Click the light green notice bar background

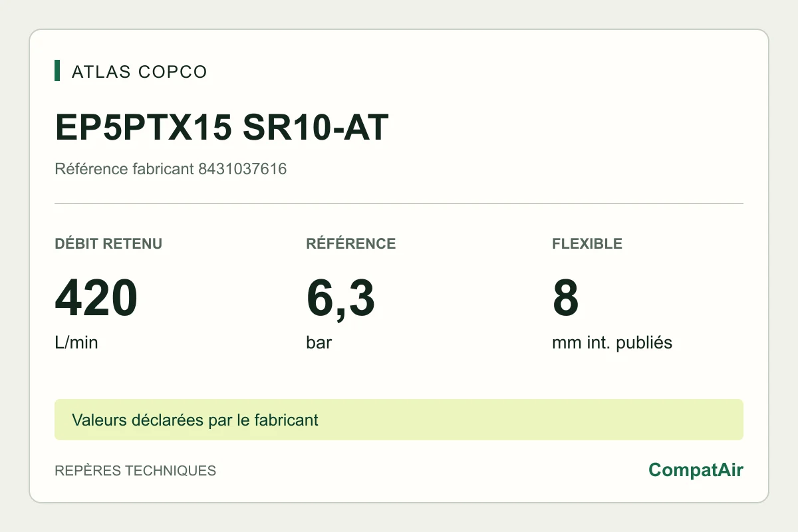(399, 420)
